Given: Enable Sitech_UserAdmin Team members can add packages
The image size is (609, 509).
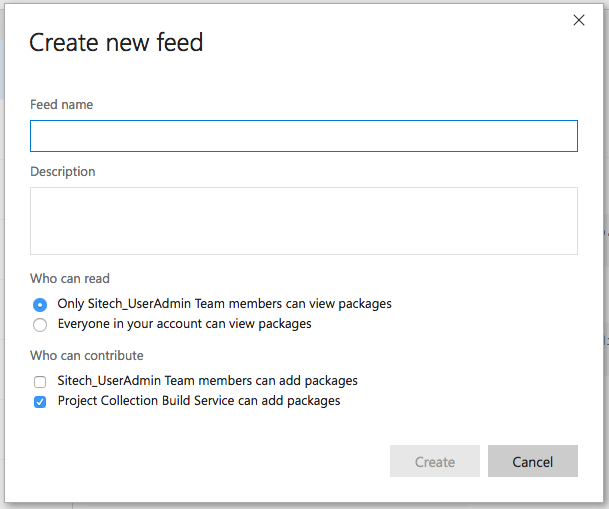Looking at the screenshot, I should pos(40,381).
